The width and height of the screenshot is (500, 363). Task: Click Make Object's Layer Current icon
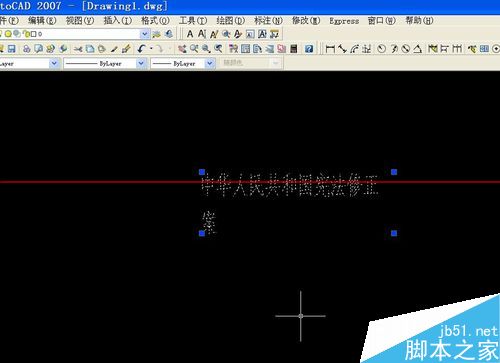(156, 34)
